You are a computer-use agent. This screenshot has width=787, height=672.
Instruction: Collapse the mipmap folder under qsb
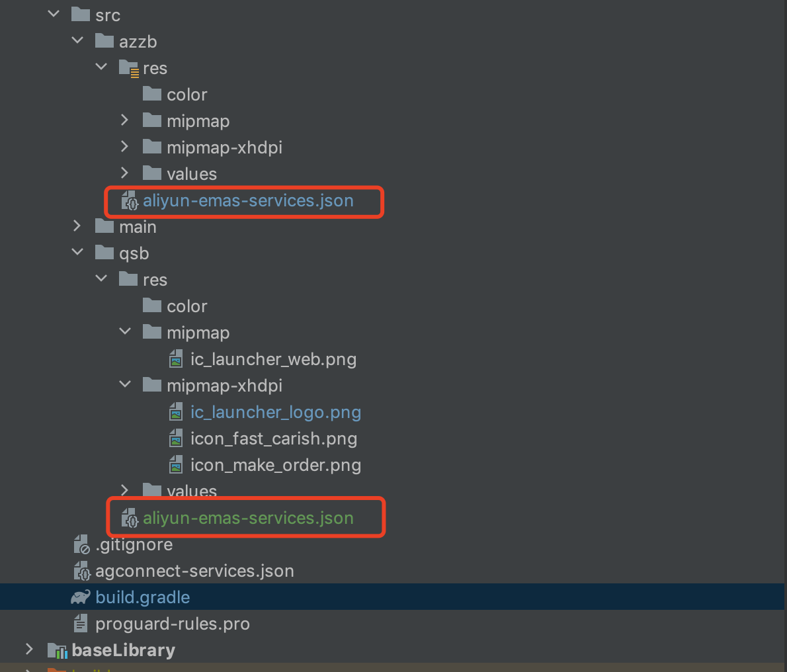click(x=125, y=331)
